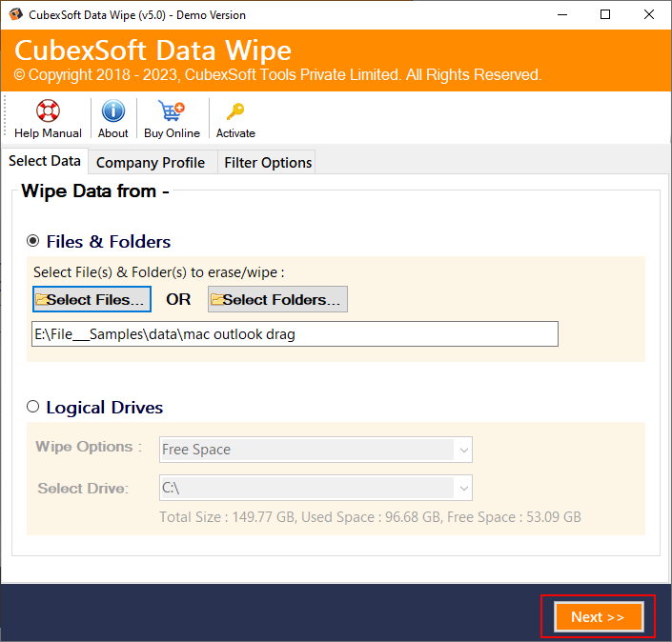
Task: Click folder icon on Select Files button
Action: coord(42,299)
